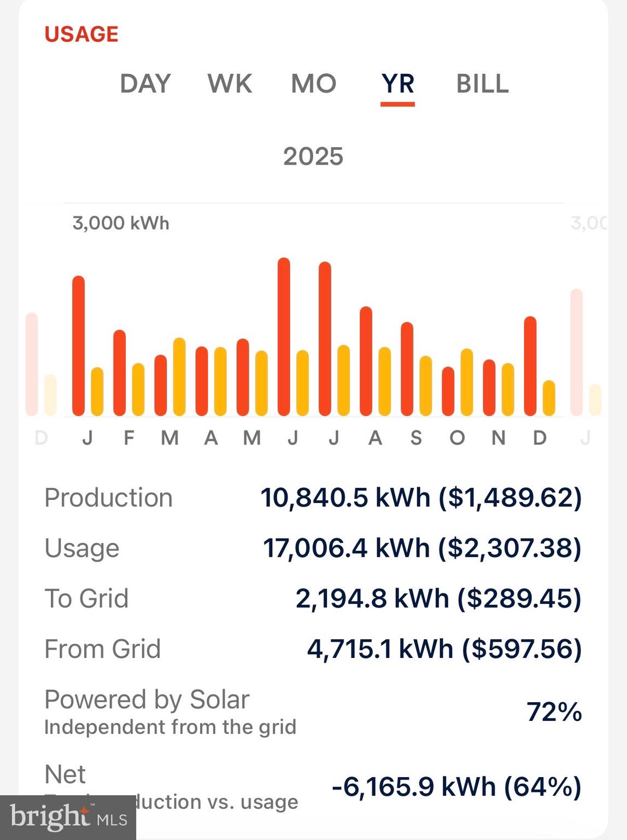Open the BILL usage tab
This screenshot has width=627, height=840.
[482, 84]
